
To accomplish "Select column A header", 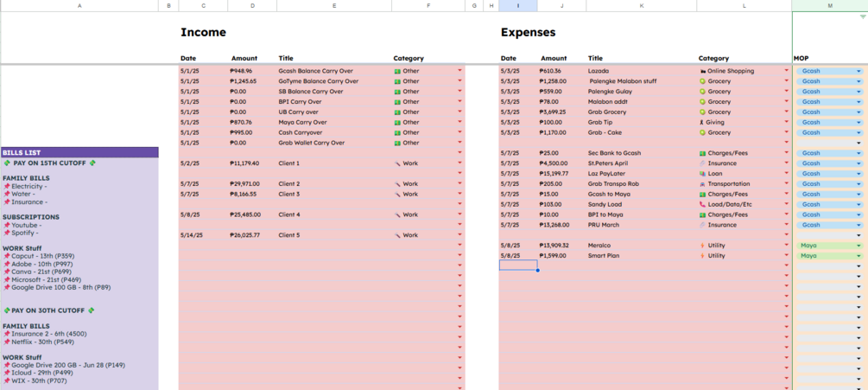I will click(x=79, y=5).
